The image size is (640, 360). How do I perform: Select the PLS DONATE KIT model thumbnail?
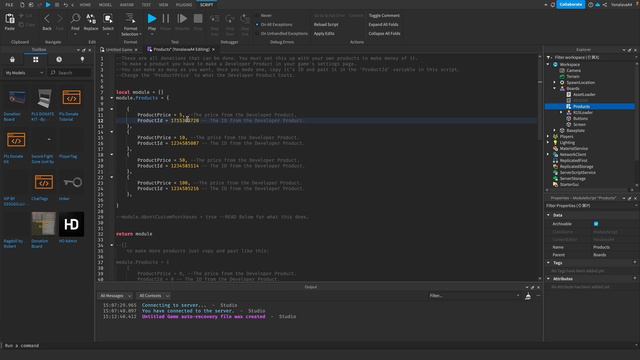pos(44,98)
